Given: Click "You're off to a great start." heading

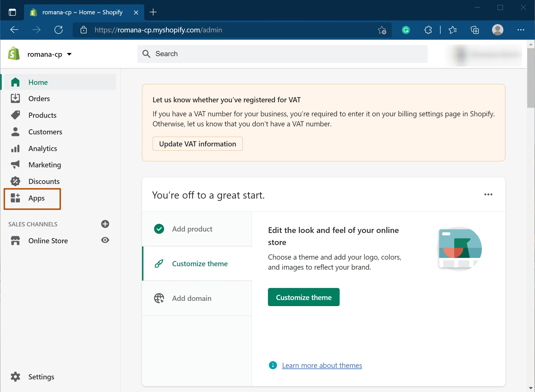Looking at the screenshot, I should tap(208, 195).
